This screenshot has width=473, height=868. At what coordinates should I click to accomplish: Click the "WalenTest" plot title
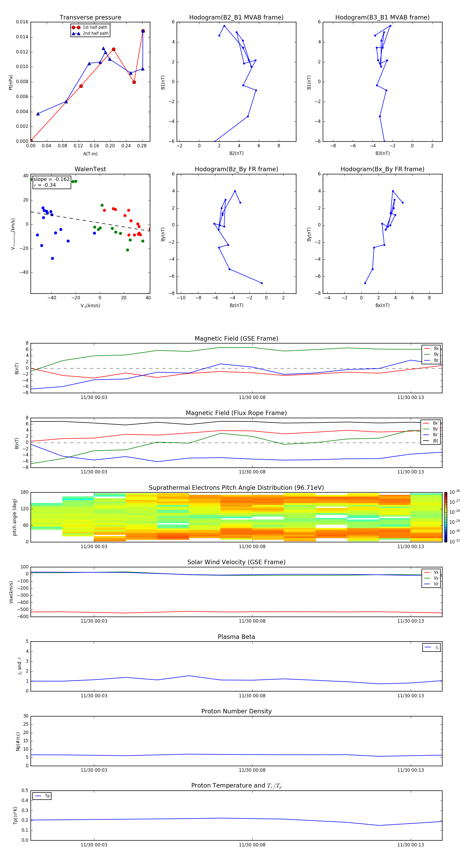90,169
